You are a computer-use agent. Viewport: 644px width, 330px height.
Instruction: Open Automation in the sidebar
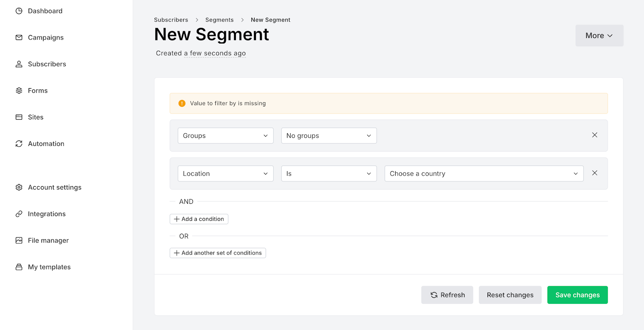[46, 144]
